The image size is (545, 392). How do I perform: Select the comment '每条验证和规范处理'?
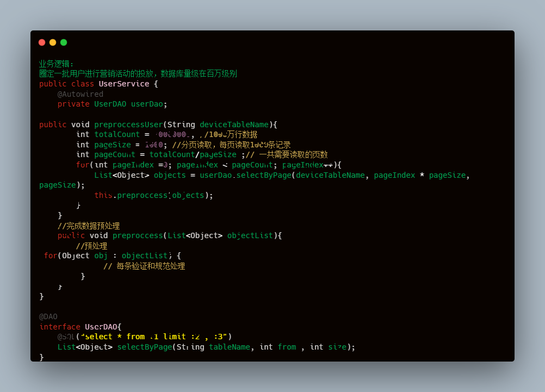[x=151, y=266]
